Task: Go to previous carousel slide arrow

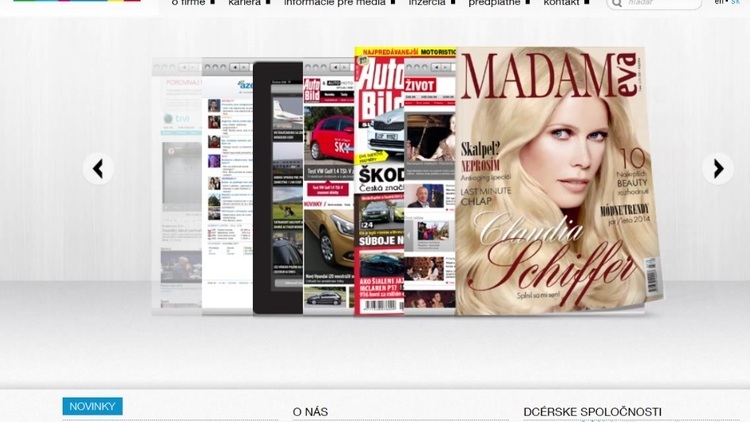Action: [x=98, y=168]
